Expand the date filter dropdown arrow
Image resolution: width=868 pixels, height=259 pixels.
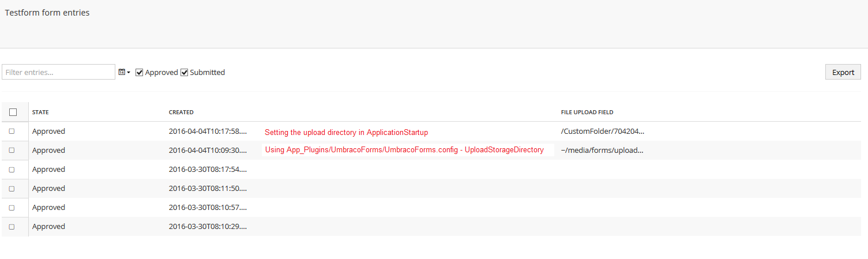coord(129,73)
